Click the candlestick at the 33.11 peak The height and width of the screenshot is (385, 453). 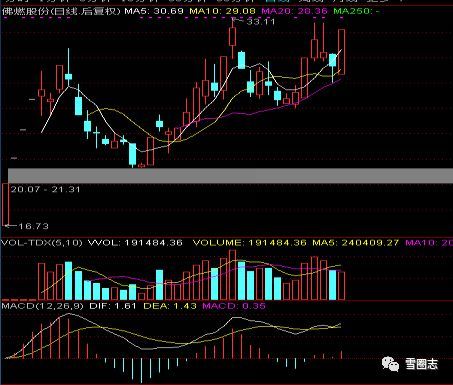tap(233, 37)
